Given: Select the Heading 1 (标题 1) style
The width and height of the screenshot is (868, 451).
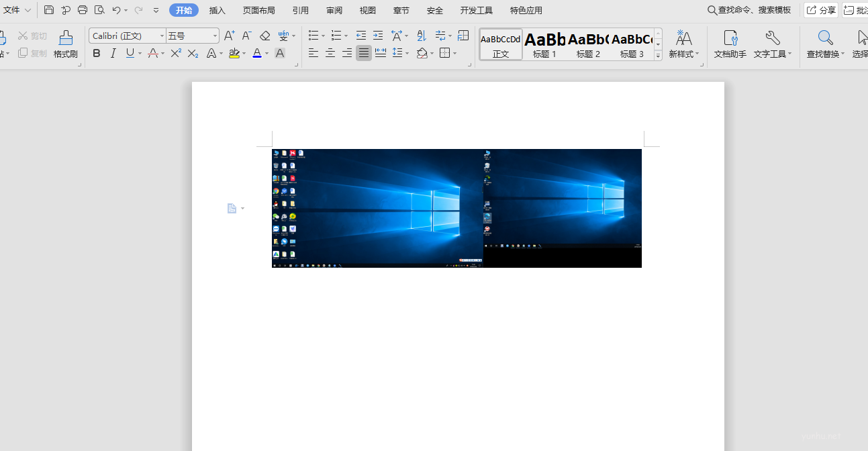Looking at the screenshot, I should [x=544, y=44].
